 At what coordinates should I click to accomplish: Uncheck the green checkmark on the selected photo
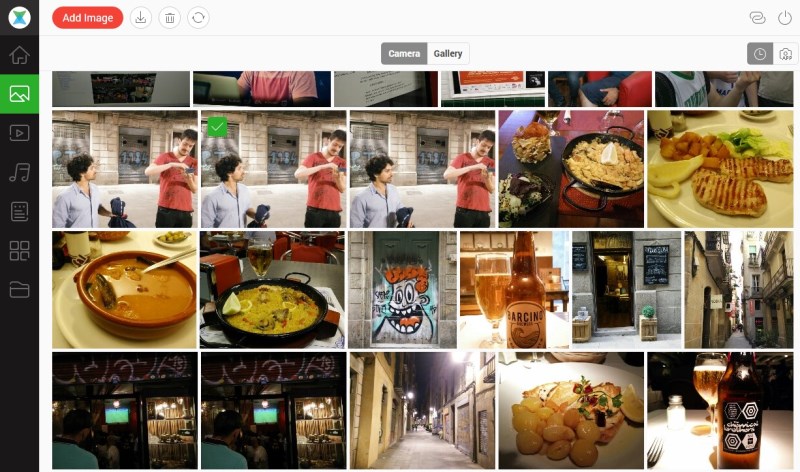click(x=216, y=126)
